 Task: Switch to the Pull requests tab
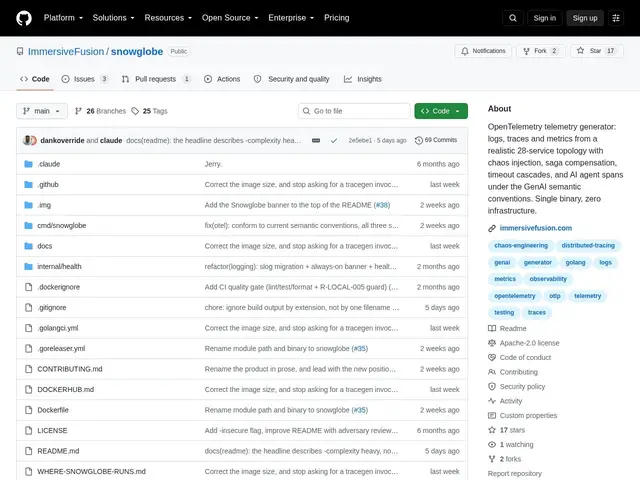(x=156, y=79)
